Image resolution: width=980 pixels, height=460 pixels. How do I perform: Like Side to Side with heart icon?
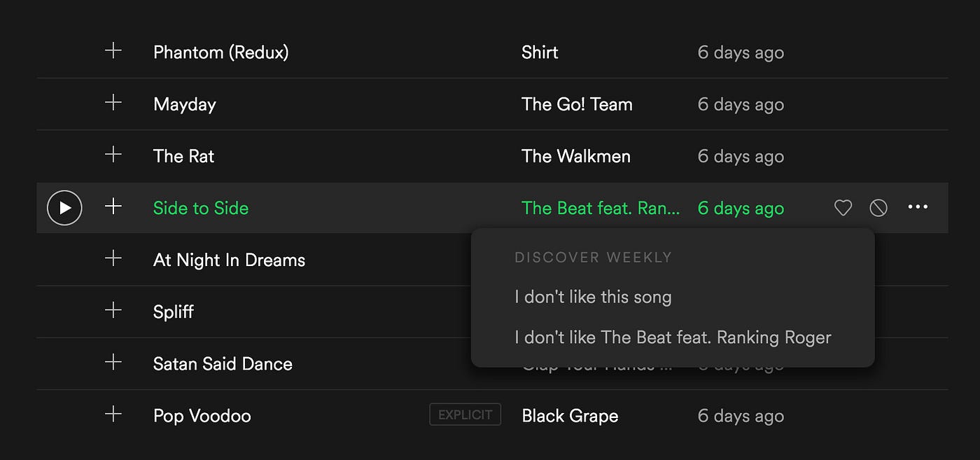coord(843,207)
